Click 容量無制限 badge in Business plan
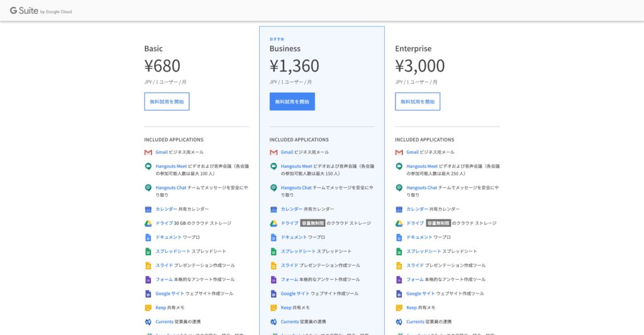 313,223
